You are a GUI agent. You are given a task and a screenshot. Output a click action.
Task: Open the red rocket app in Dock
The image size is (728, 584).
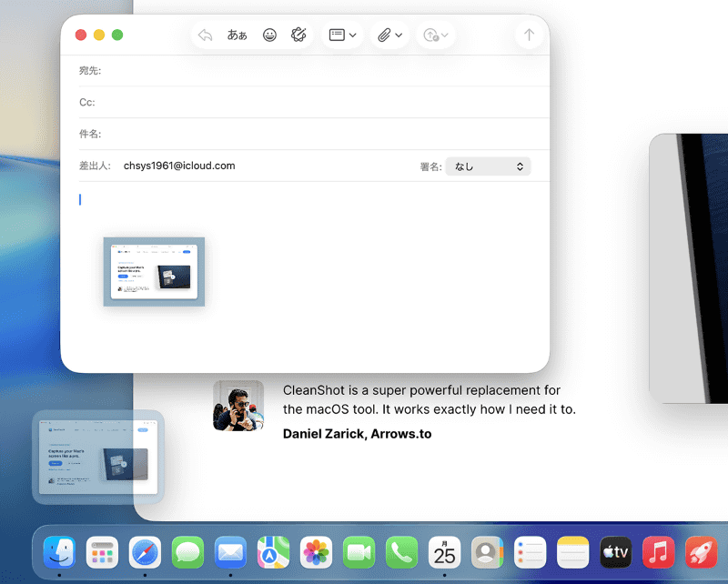pyautogui.click(x=701, y=552)
